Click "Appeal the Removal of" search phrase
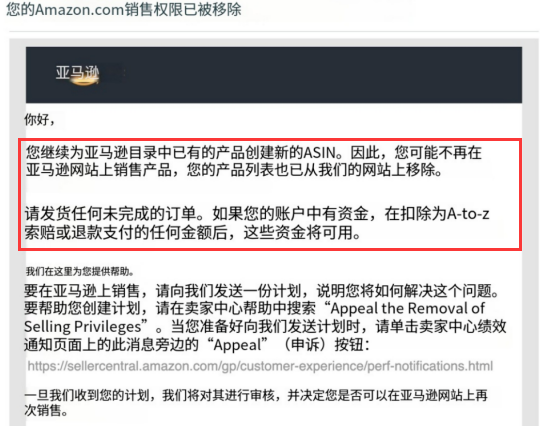This screenshot has height=426, width=540. coord(408,308)
